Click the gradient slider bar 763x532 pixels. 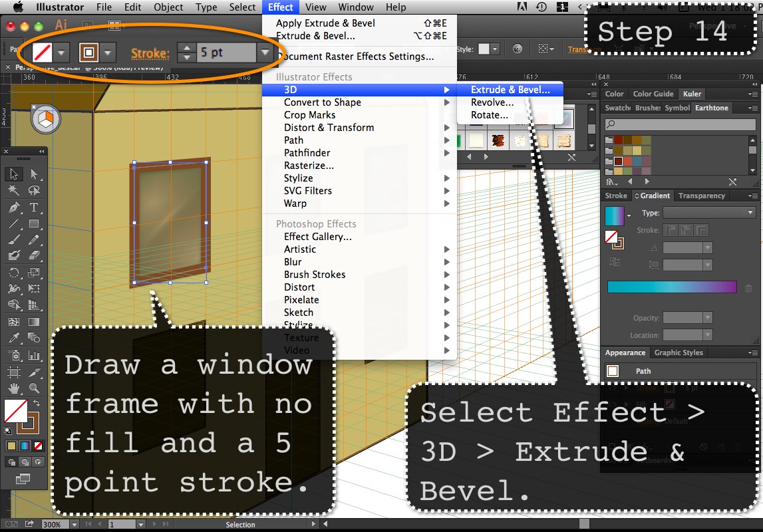click(672, 287)
